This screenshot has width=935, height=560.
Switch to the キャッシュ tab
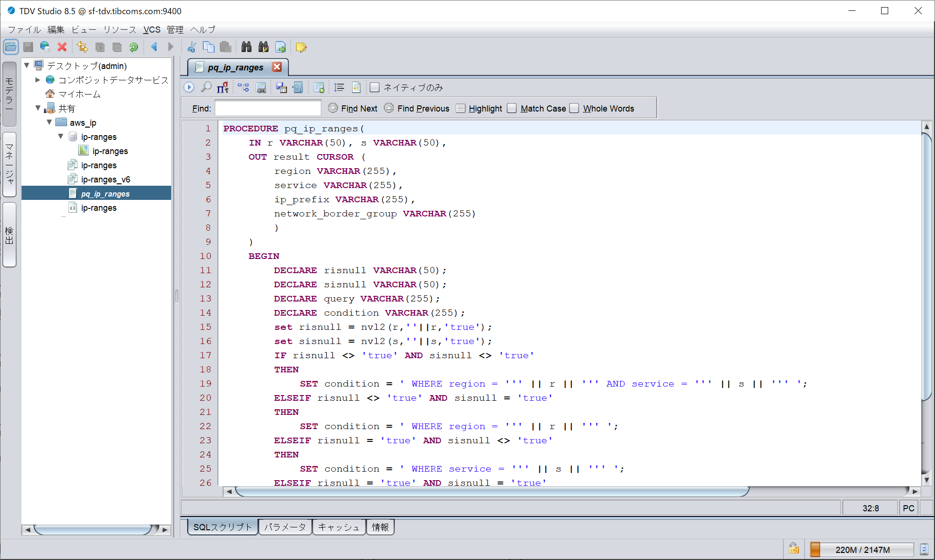point(339,527)
